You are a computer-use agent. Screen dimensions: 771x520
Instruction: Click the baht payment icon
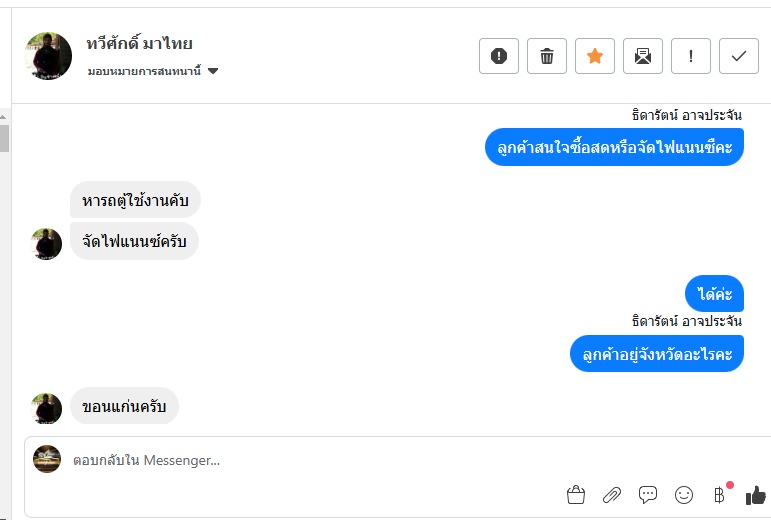[719, 494]
